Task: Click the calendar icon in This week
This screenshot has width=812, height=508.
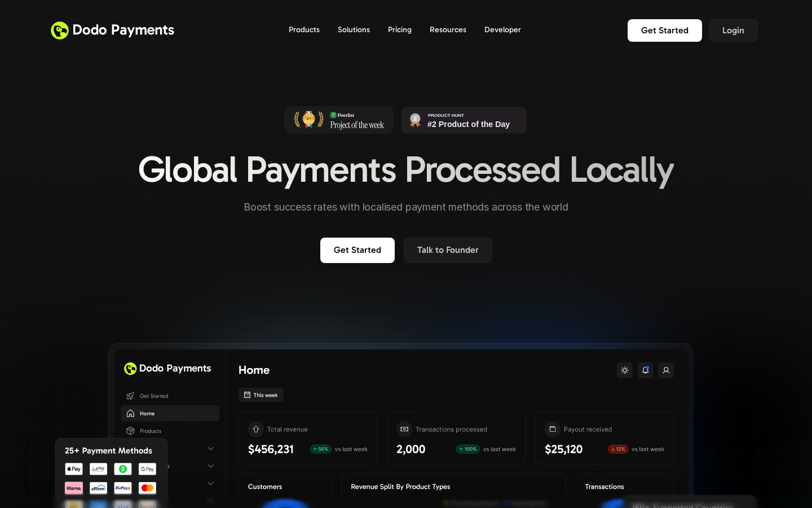Action: [x=247, y=395]
